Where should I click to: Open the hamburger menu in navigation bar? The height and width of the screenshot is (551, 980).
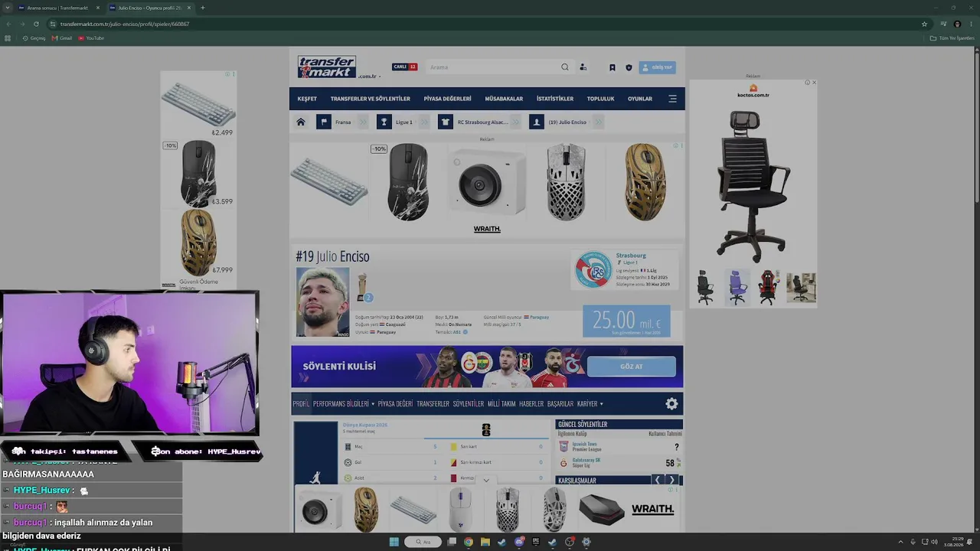click(x=672, y=99)
